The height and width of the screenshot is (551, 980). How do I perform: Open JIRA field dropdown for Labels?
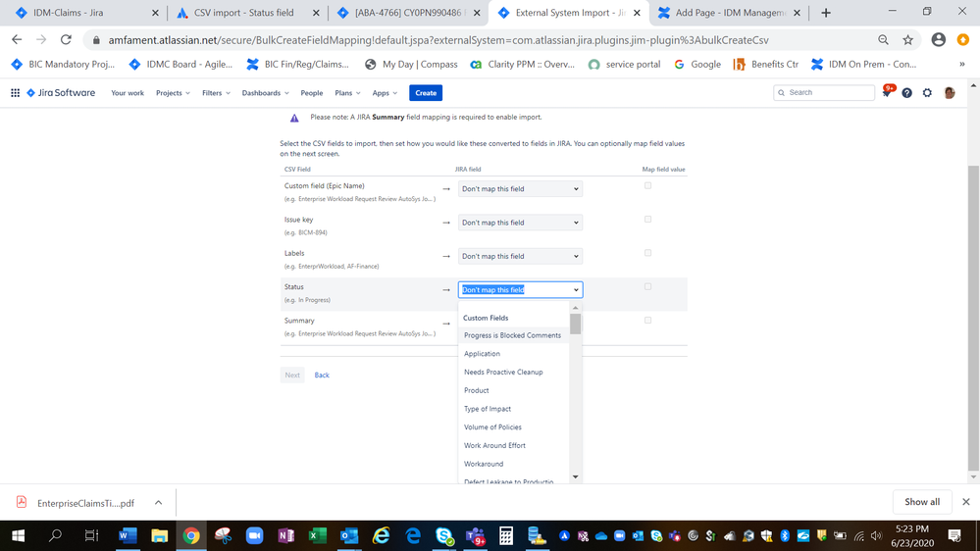520,256
